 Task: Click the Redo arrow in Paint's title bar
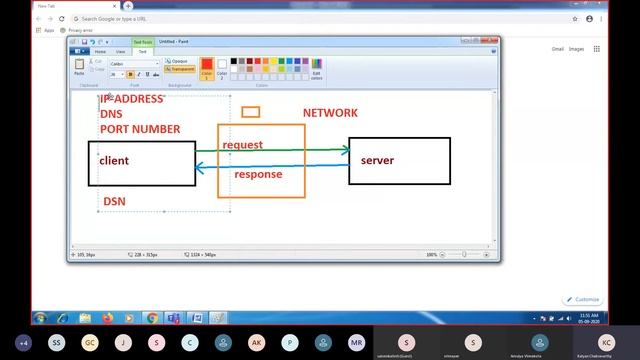click(x=100, y=42)
